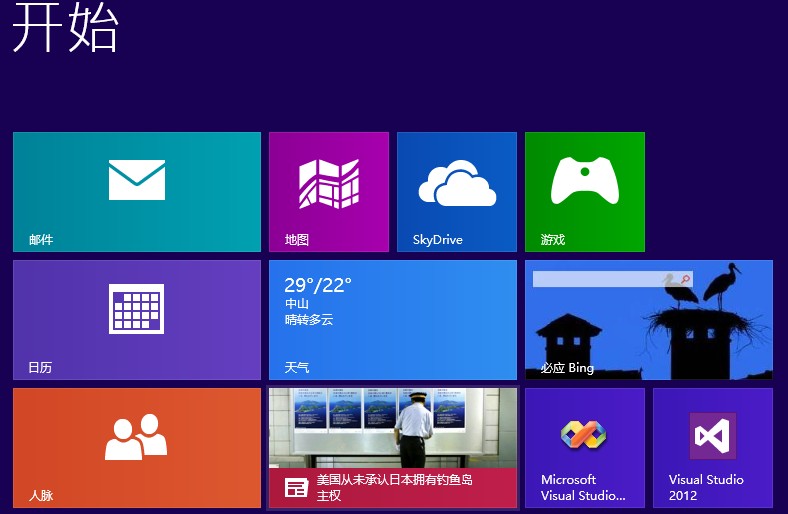
Task: Click the 开始 Start screen heading
Action: 65,25
